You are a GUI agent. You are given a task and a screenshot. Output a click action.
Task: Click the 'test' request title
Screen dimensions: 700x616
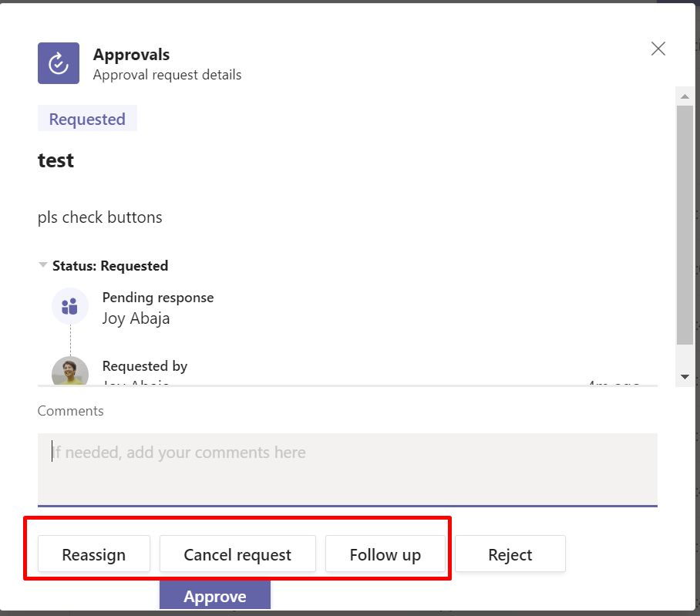(56, 160)
